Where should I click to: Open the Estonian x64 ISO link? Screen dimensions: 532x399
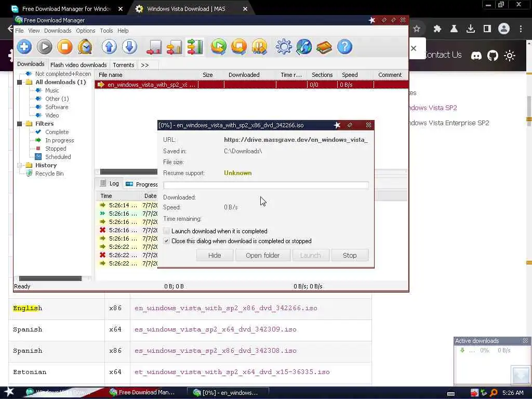tap(232, 372)
